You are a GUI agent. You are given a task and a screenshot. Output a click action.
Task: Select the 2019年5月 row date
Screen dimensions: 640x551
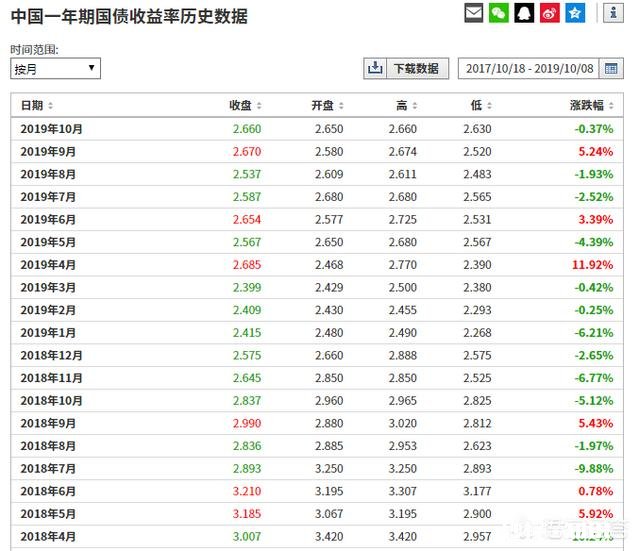click(48, 242)
